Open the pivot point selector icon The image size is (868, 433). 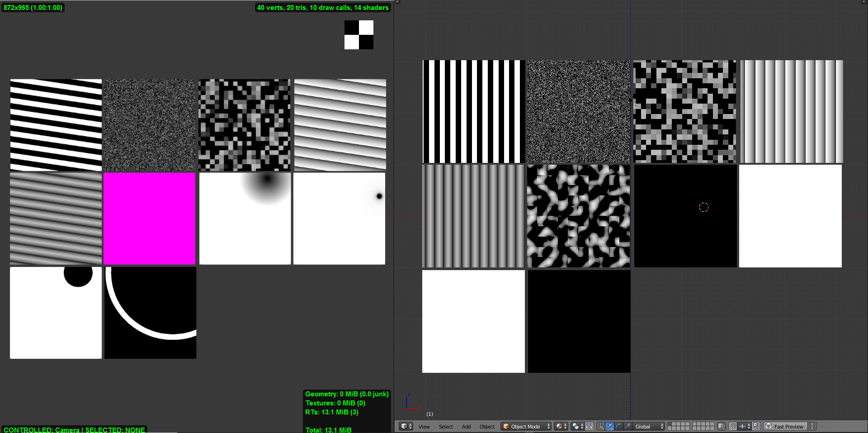(x=575, y=426)
